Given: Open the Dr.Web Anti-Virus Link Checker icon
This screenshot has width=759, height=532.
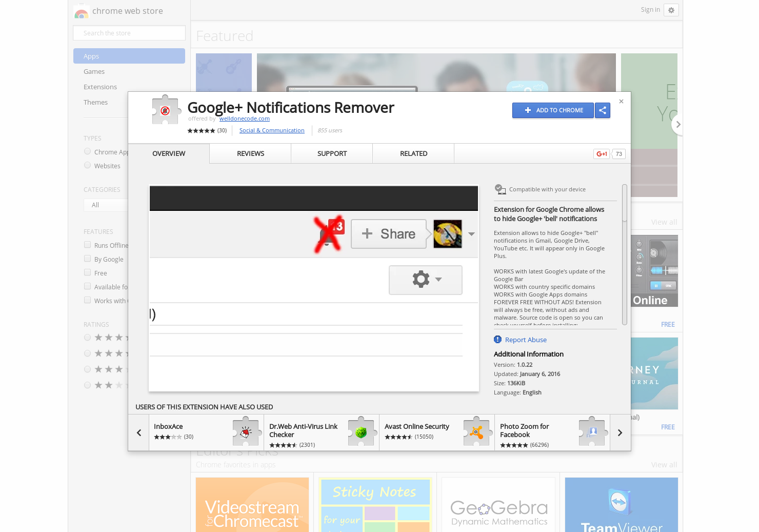Looking at the screenshot, I should pyautogui.click(x=362, y=432).
